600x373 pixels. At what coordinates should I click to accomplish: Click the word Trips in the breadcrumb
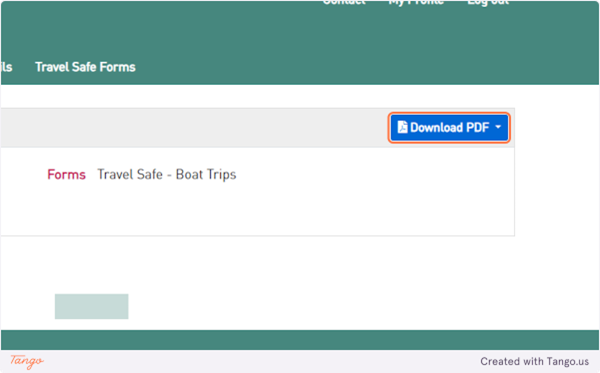tap(221, 175)
